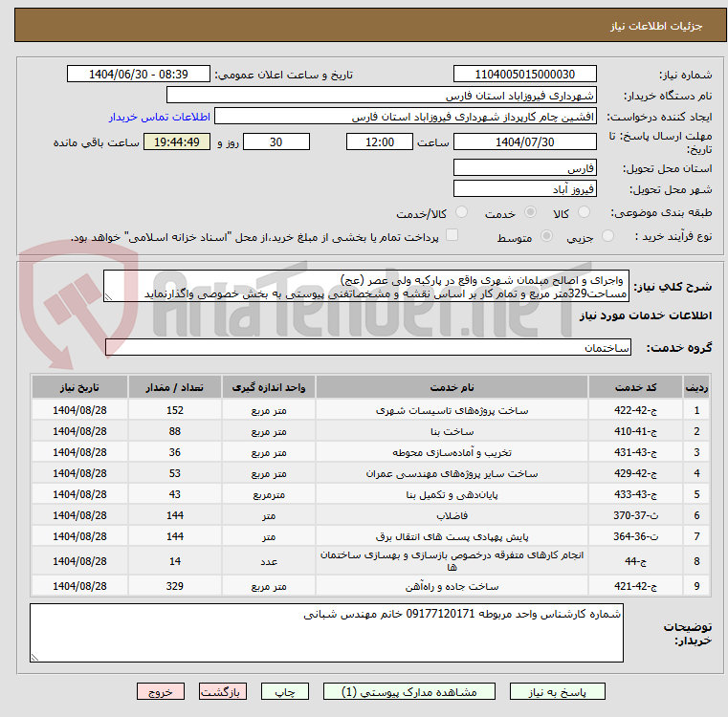Image resolution: width=728 pixels, height=717 pixels.
Task: Click the deadline hour field 12:00
Action: coord(380,142)
